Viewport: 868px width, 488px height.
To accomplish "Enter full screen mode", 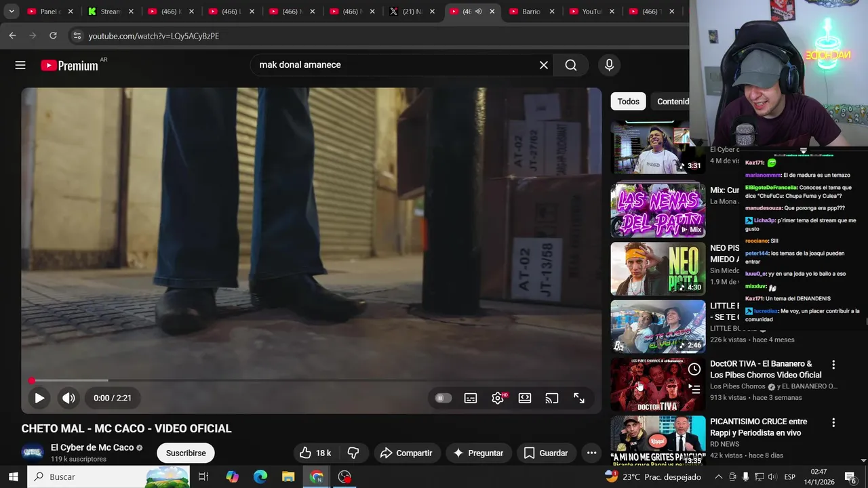I will click(579, 398).
